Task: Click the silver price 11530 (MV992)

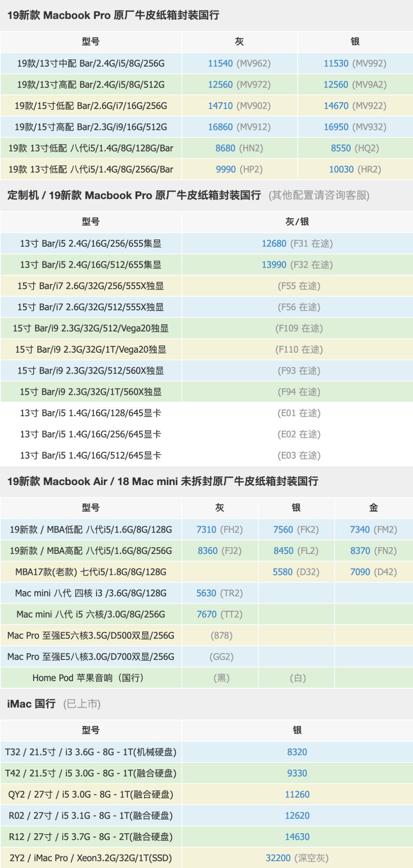Action: point(355,64)
